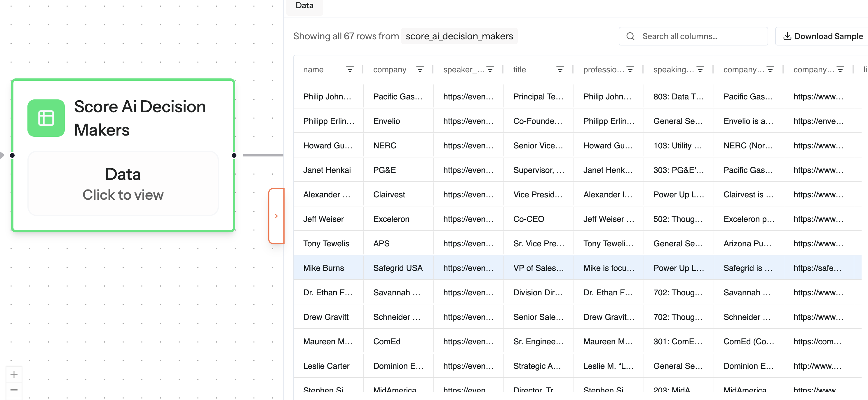The image size is (868, 400).
Task: Click the APS company cell
Action: coord(399,243)
